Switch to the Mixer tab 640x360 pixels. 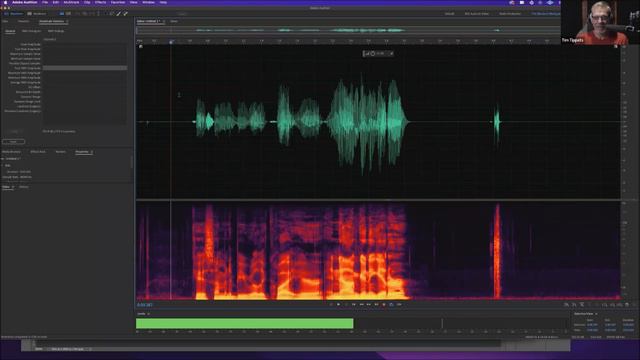(x=174, y=21)
